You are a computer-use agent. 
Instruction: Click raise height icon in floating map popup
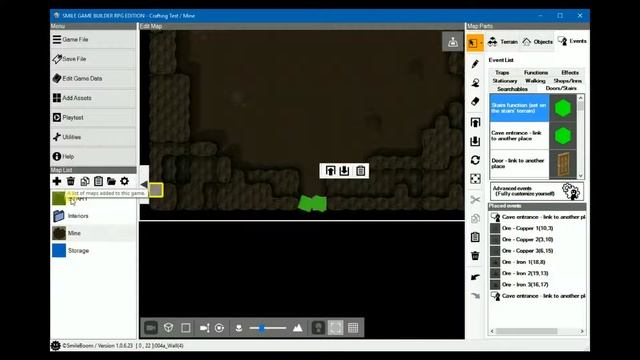point(330,171)
